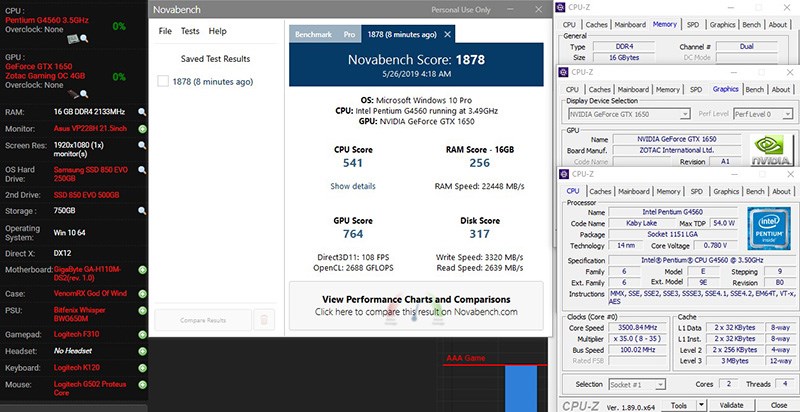Click the Tools button in CPU-Z

pyautogui.click(x=679, y=405)
